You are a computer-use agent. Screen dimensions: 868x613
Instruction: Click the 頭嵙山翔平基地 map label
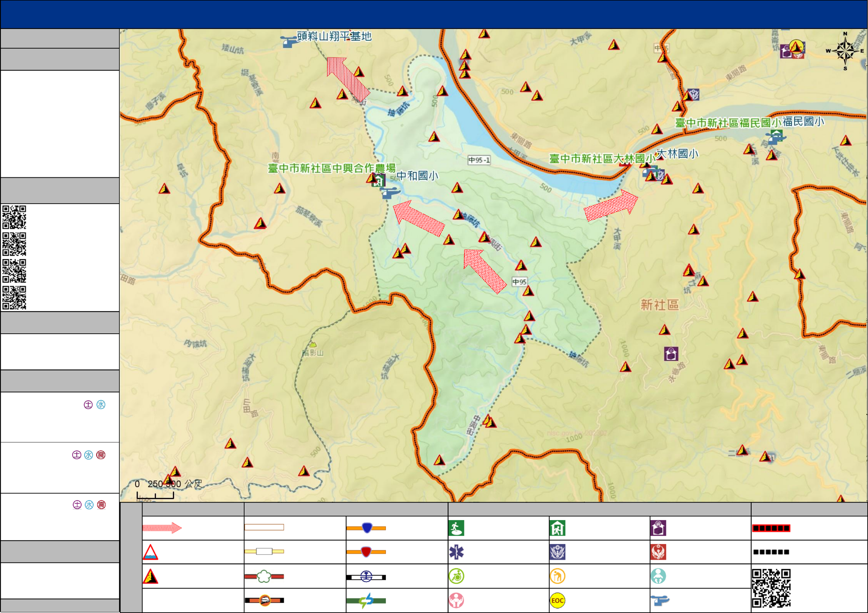point(334,36)
